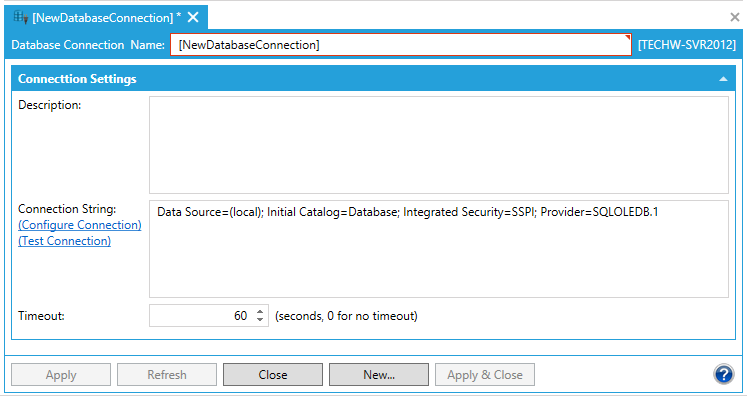Screen dimensions: 747x396
Task: Click the Apply button
Action: pos(61,375)
